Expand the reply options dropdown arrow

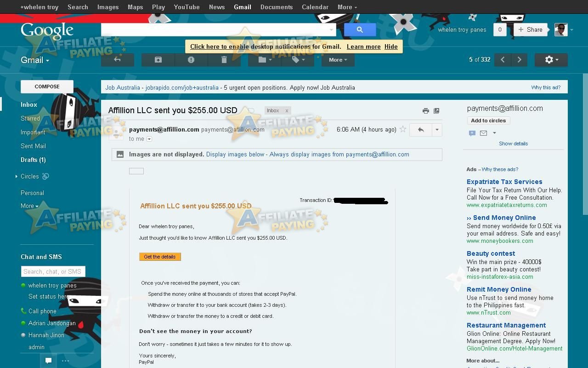[x=437, y=130]
